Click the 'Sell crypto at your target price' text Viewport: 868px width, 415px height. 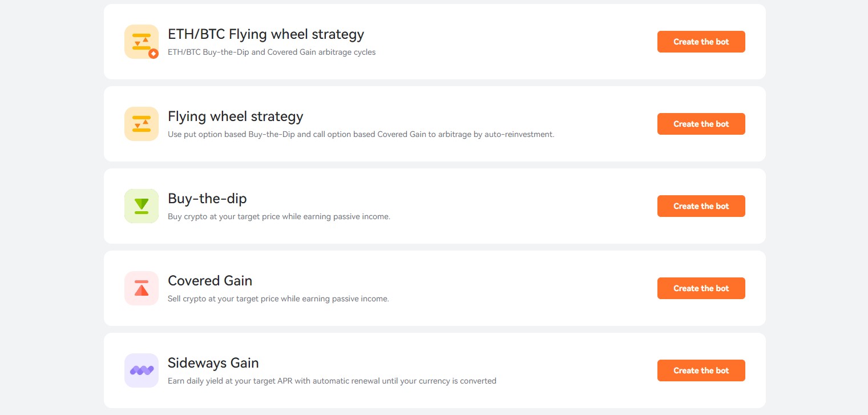[278, 299]
